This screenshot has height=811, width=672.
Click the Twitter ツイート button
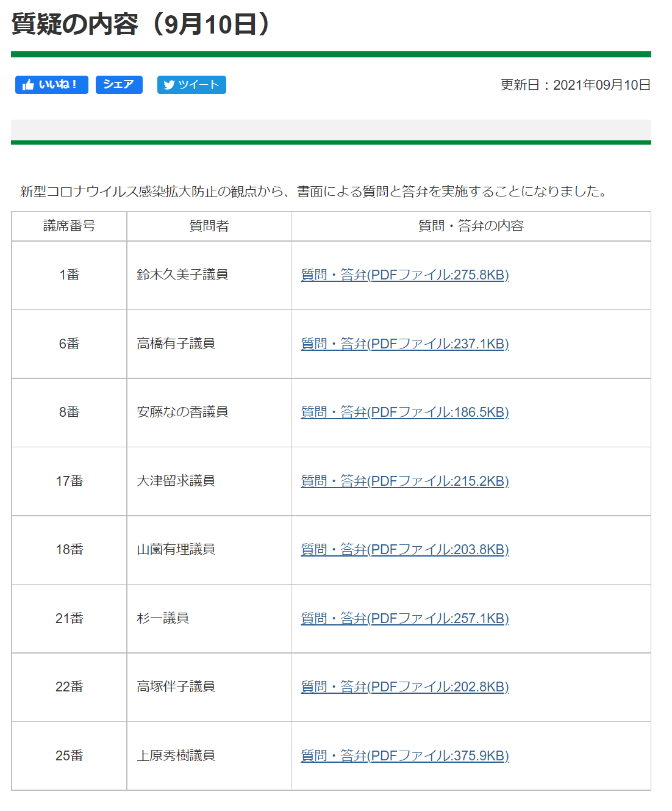pos(191,85)
